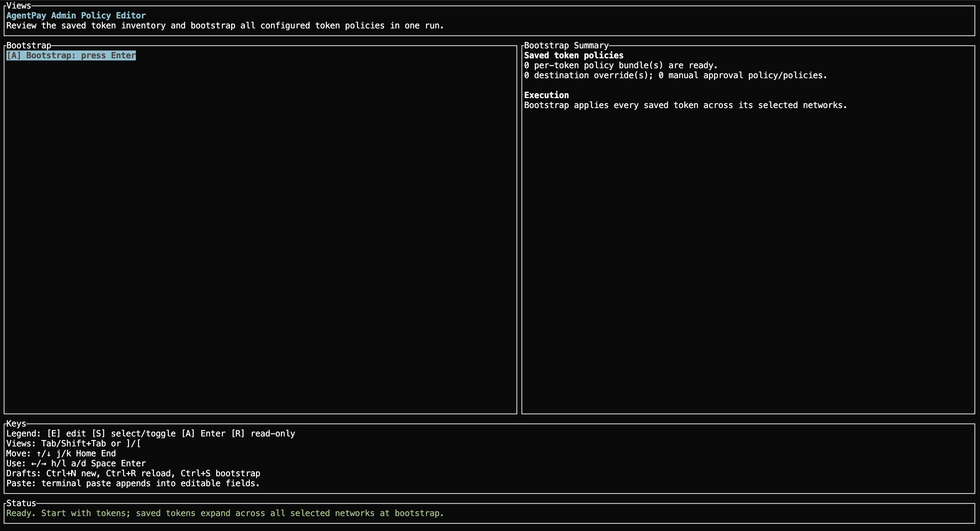Select the [E] edit legend entry
980x531 pixels.
coord(66,433)
